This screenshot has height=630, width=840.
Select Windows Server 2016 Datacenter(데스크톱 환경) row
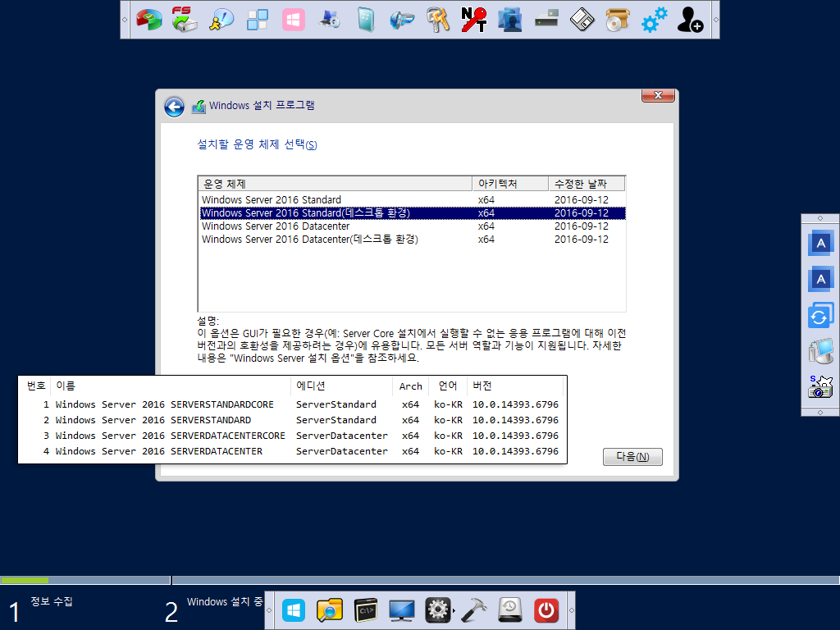(x=412, y=239)
